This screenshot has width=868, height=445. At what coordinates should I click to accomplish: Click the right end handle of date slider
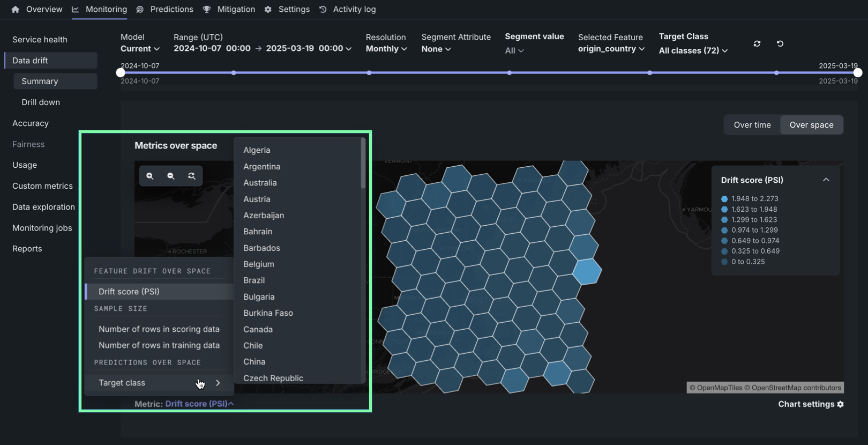tap(857, 73)
